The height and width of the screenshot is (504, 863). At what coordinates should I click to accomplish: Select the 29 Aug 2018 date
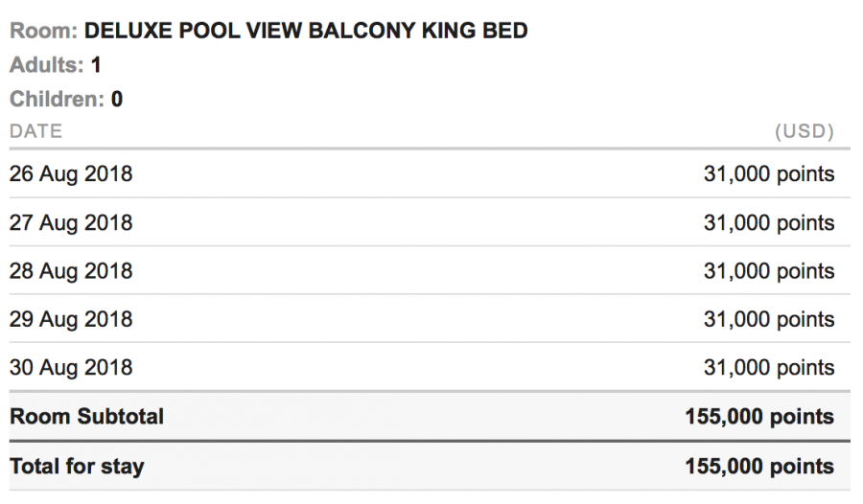(71, 319)
